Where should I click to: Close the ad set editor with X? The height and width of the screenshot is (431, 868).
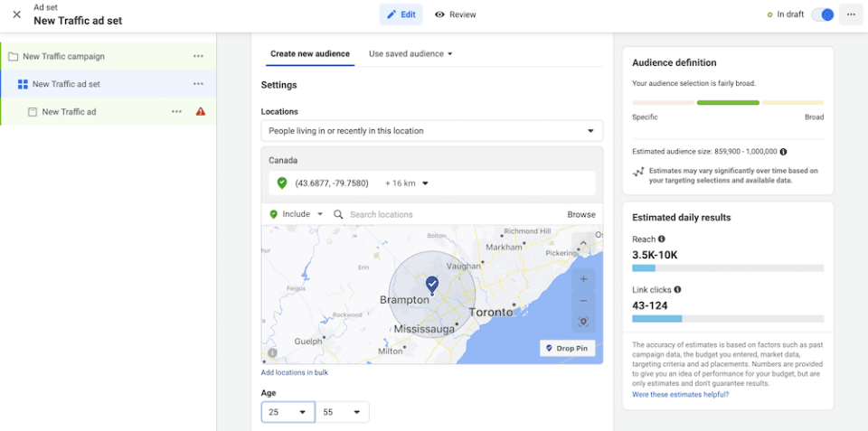[x=16, y=14]
